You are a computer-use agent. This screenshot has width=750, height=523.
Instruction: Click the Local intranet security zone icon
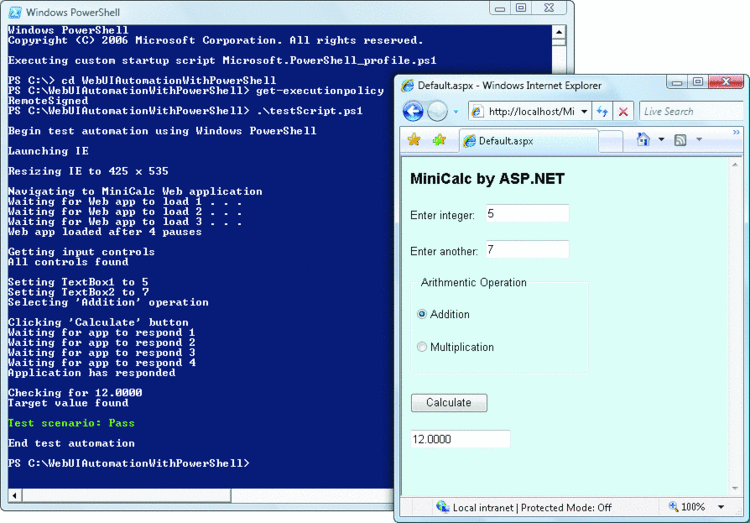click(442, 507)
